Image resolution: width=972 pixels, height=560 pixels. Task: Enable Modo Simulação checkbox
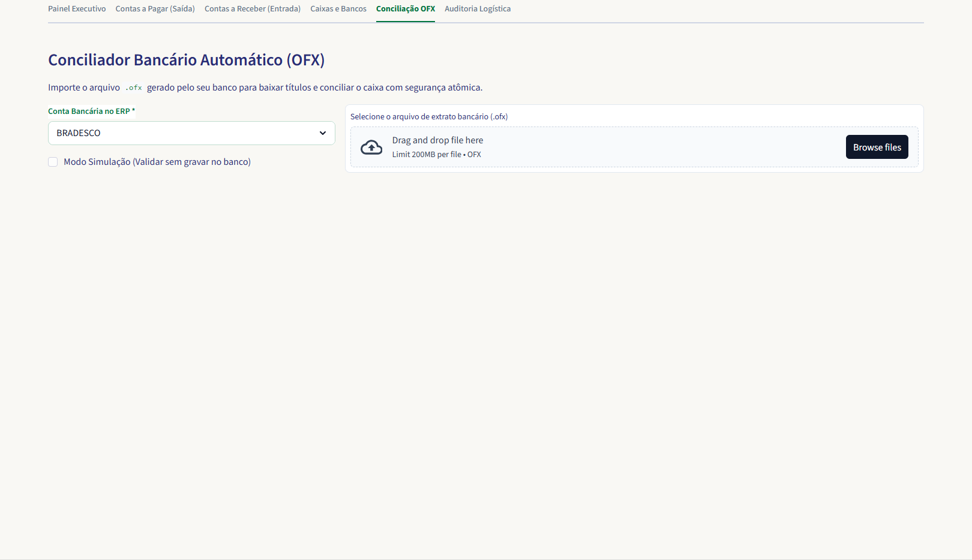click(x=53, y=162)
